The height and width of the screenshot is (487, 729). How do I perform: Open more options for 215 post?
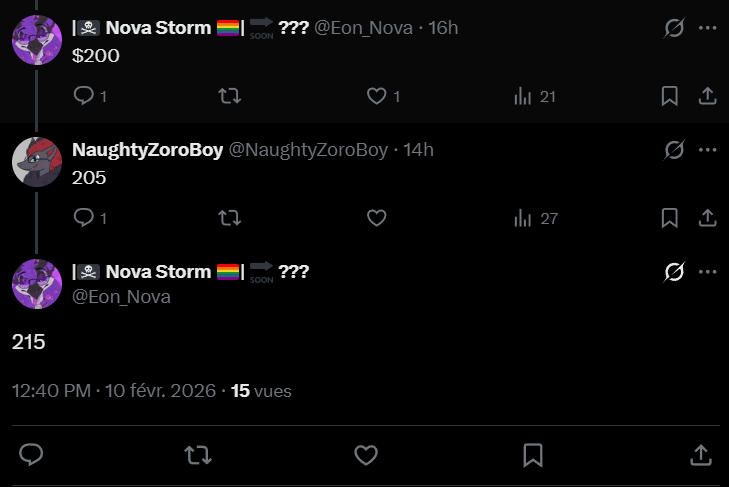707,272
